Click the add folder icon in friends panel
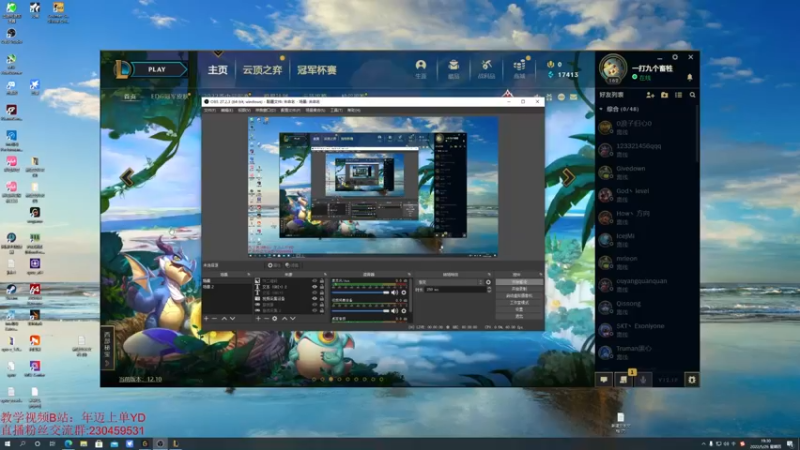 point(664,95)
